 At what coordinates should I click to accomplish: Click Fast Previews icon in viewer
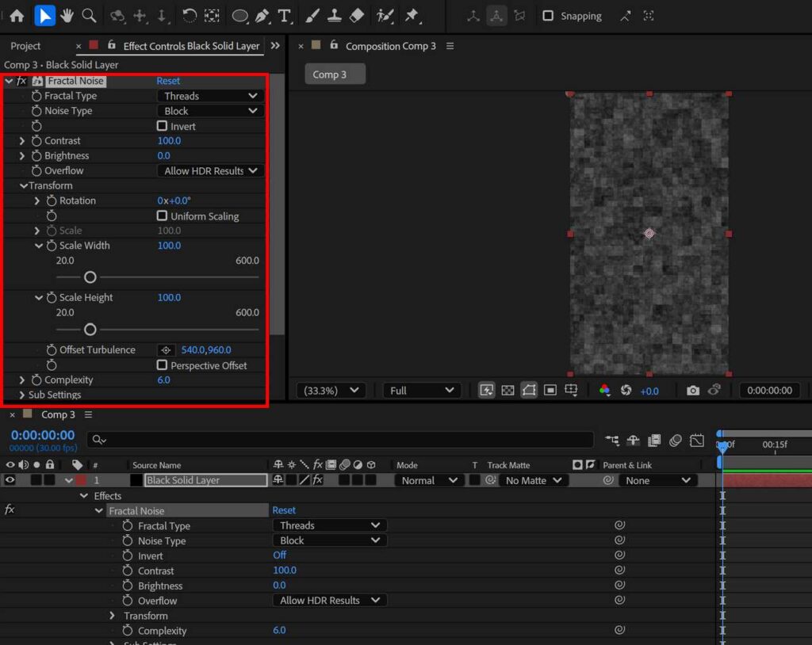[x=486, y=391]
